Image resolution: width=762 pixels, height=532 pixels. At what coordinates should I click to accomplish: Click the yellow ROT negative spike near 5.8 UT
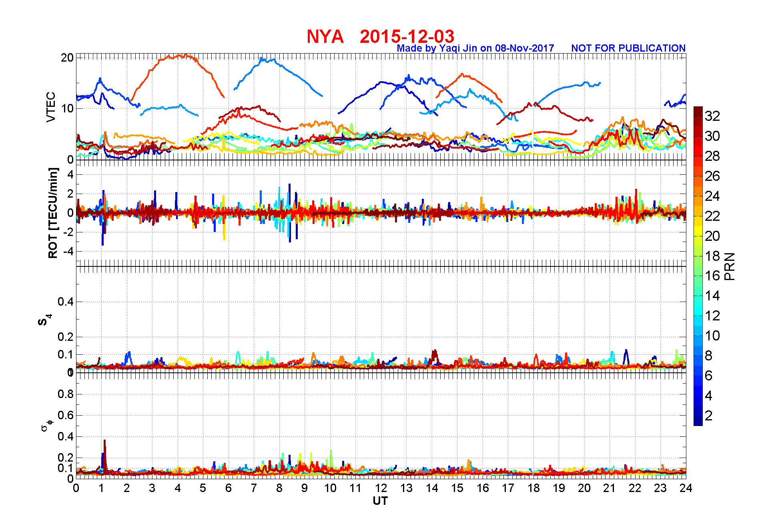tap(224, 228)
